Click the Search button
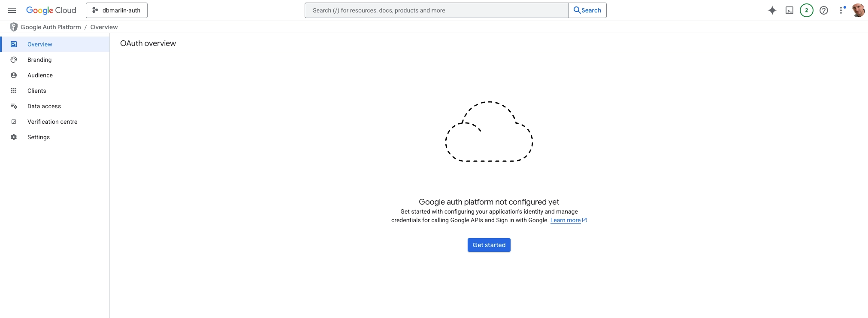The image size is (868, 318). 587,10
